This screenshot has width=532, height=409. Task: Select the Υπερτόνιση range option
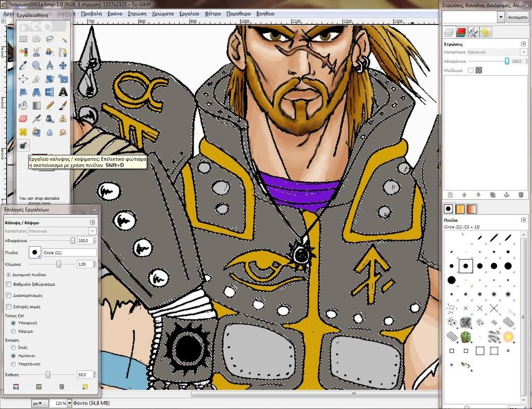[x=13, y=364]
